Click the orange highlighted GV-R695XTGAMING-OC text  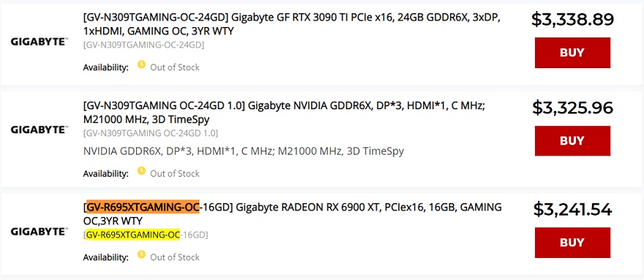point(143,207)
